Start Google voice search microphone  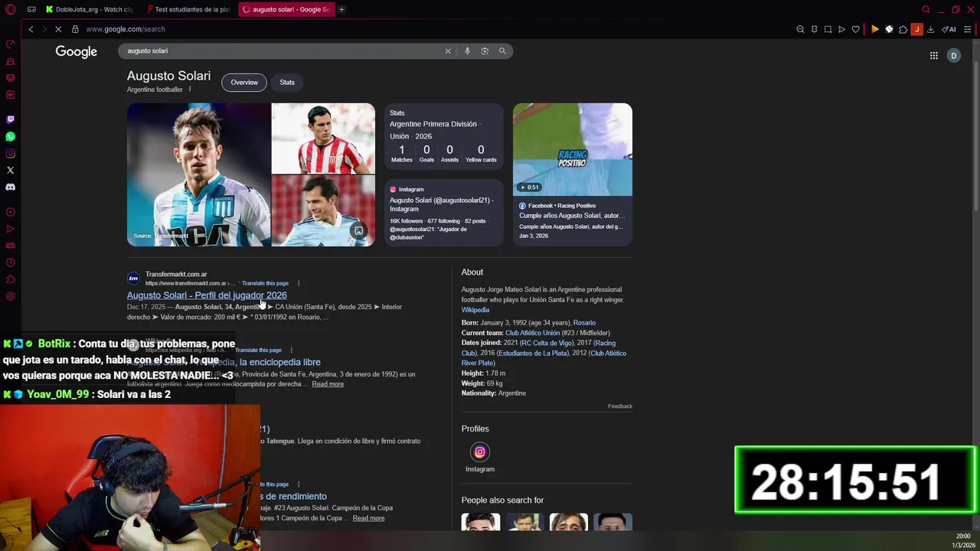tap(467, 51)
